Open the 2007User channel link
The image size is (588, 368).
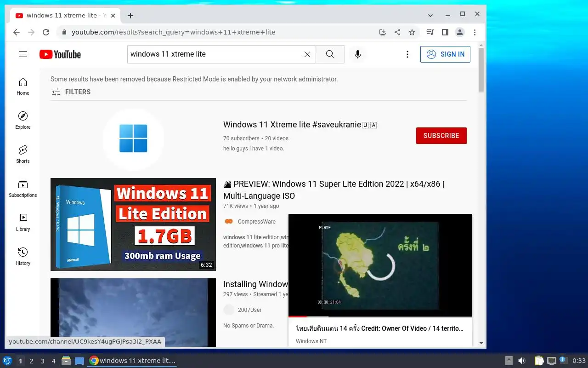[x=249, y=310]
